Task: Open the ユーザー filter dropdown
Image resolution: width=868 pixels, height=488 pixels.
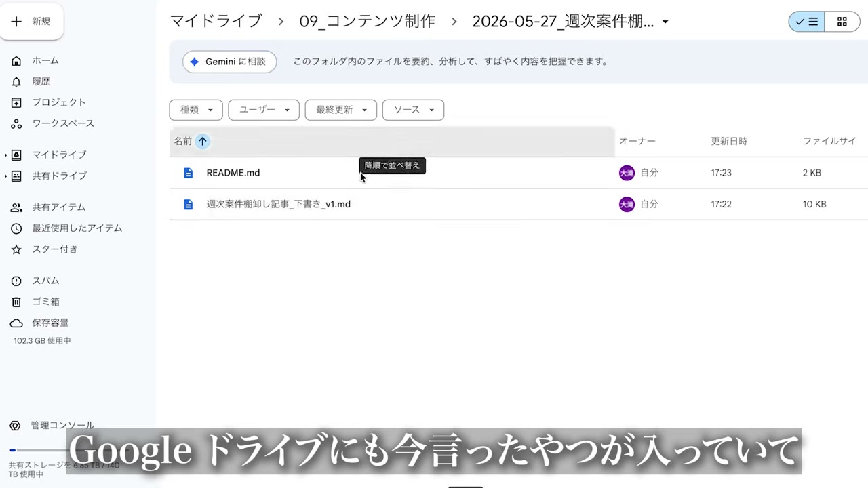Action: click(264, 110)
